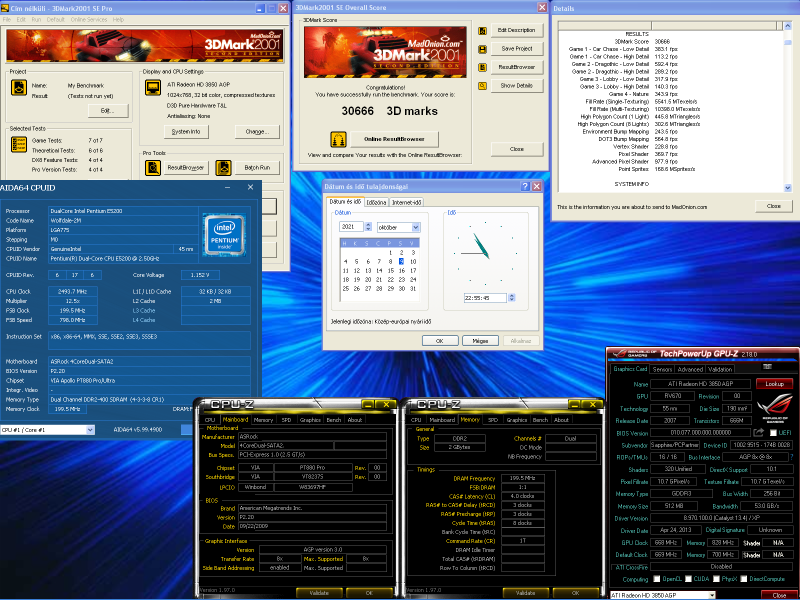Click the 3DMark2001 SE Pro title bar icon

tap(5, 8)
